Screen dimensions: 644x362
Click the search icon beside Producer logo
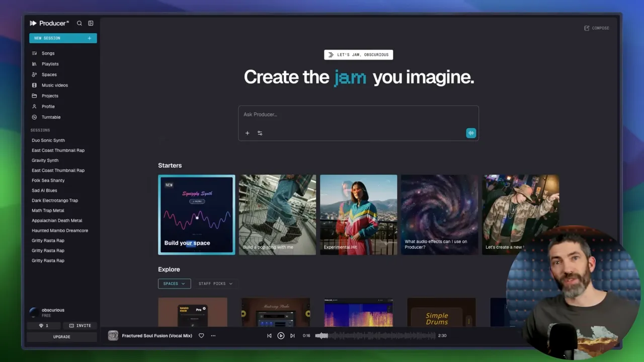[79, 23]
